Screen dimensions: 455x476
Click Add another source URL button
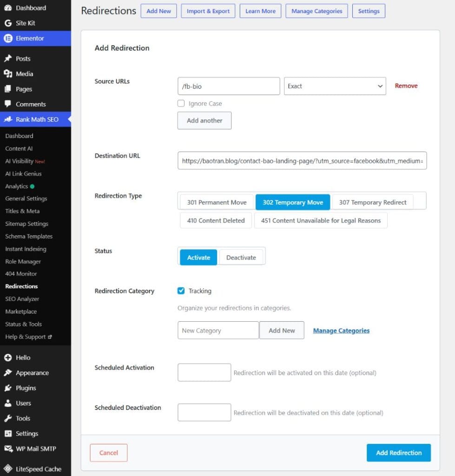click(204, 120)
